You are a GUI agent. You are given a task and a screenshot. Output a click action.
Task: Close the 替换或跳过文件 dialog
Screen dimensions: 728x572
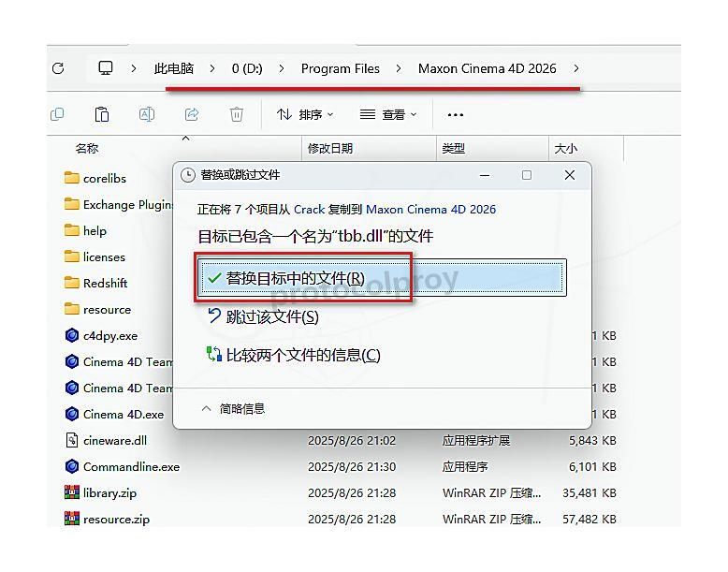(x=570, y=175)
